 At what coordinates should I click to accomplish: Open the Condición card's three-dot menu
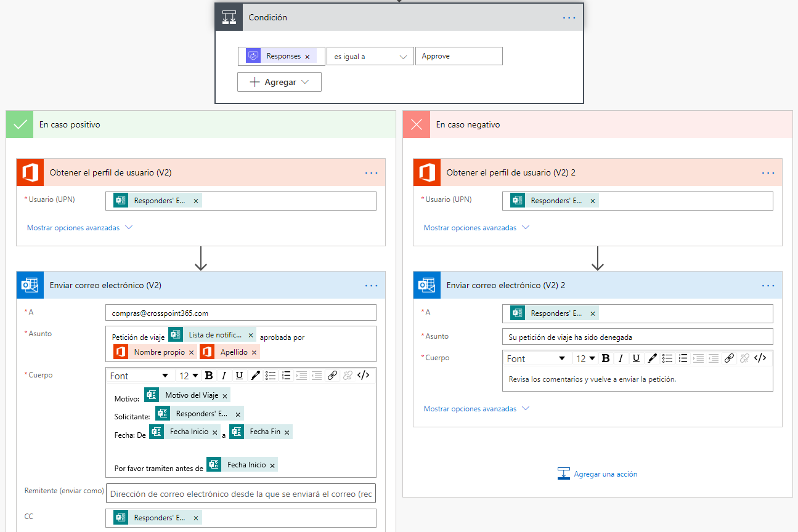click(x=569, y=18)
